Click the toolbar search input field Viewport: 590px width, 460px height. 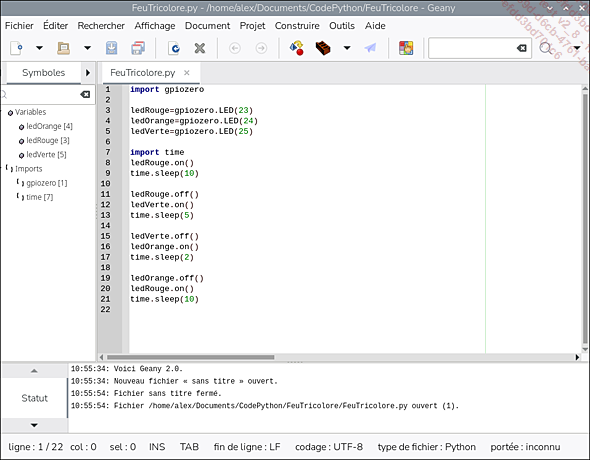pos(473,48)
